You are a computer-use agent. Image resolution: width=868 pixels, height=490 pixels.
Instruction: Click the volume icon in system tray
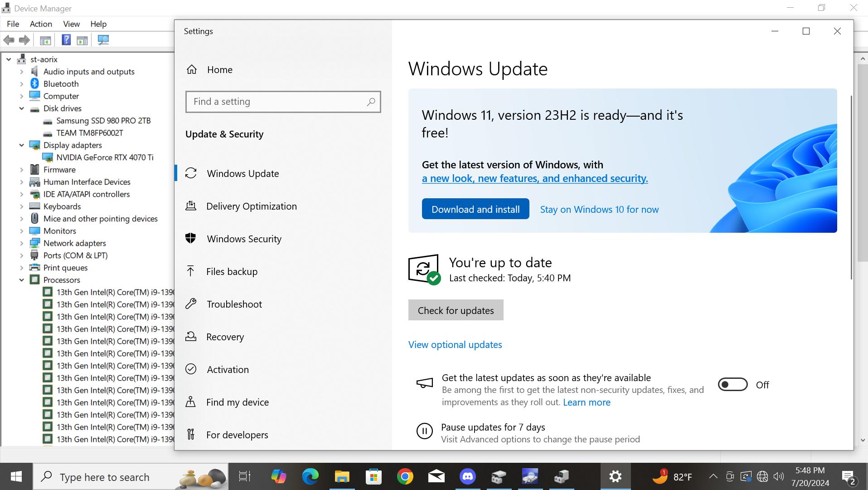pyautogui.click(x=779, y=477)
